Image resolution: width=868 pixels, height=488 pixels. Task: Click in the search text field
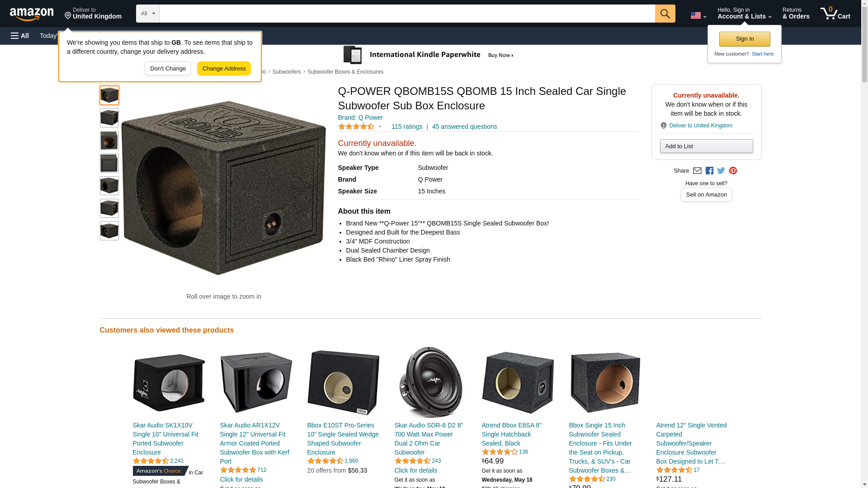point(407,14)
